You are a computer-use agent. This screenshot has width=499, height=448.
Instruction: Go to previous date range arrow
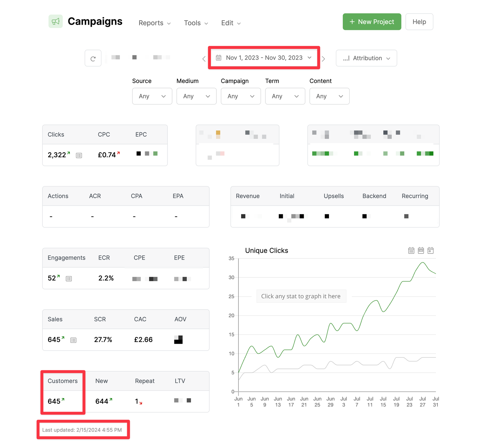click(204, 59)
